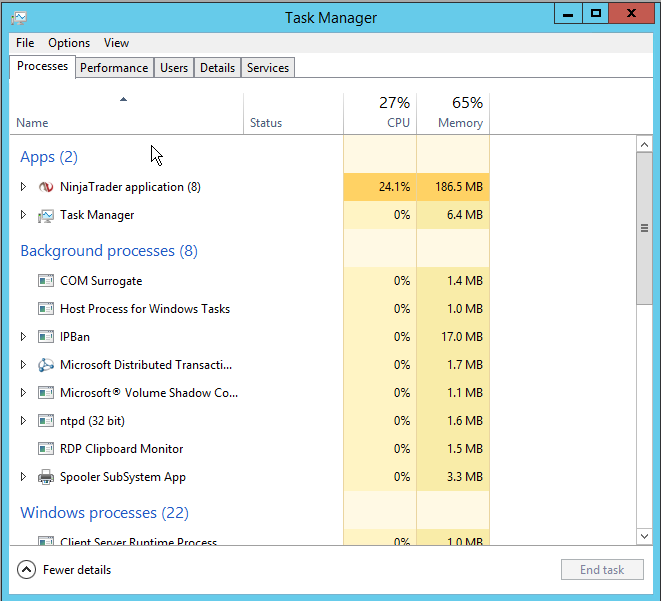Click the ntpd (32 bit) process icon
This screenshot has height=601, width=661.
pyautogui.click(x=45, y=421)
